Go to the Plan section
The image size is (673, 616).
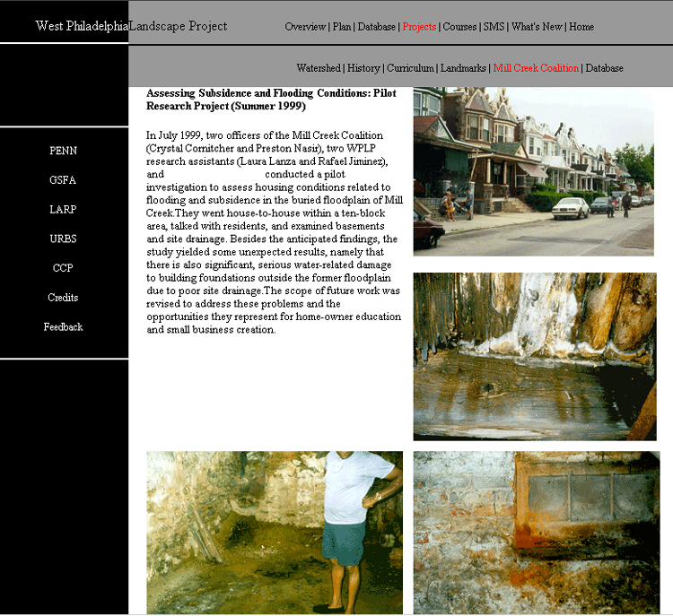[342, 27]
